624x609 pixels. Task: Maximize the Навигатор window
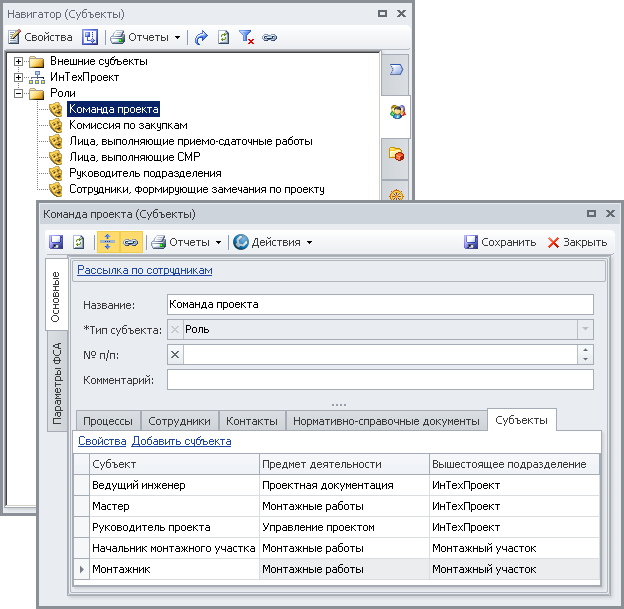click(x=382, y=14)
